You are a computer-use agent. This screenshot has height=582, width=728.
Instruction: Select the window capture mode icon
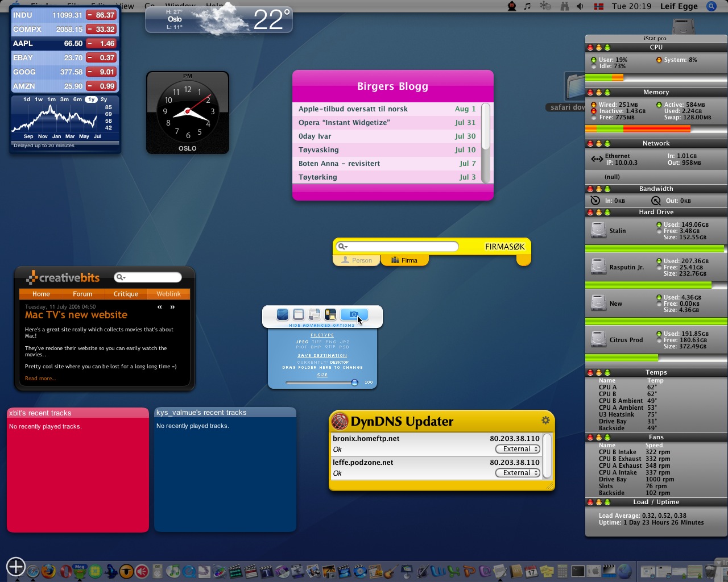299,315
